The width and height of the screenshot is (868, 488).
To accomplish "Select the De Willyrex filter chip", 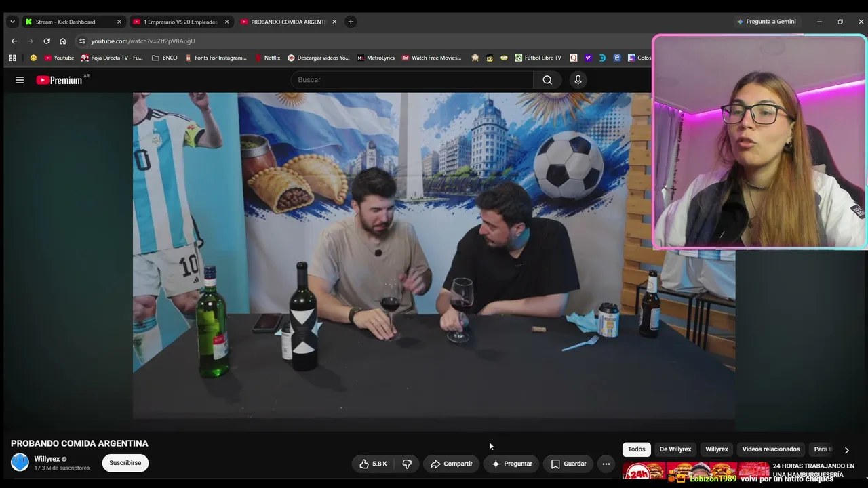I will tap(675, 449).
